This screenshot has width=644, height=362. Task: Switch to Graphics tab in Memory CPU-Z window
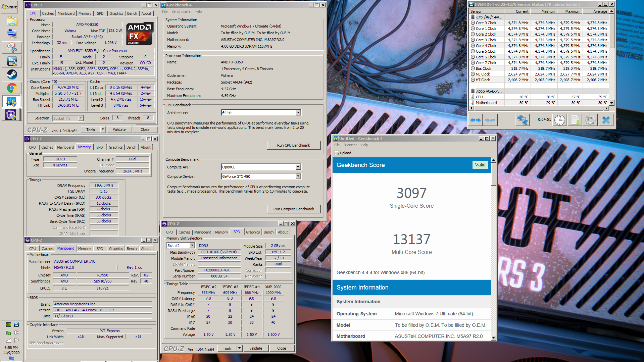[x=115, y=147]
